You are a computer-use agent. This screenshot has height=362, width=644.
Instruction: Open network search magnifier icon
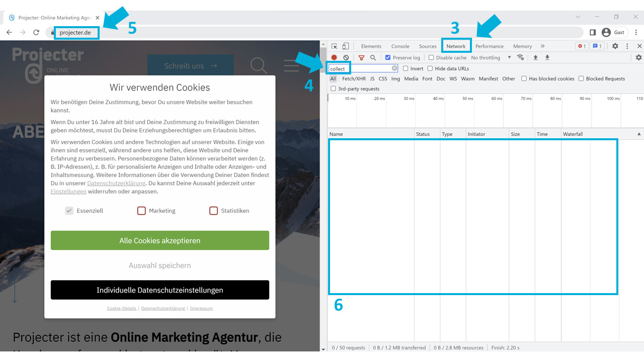pyautogui.click(x=373, y=58)
